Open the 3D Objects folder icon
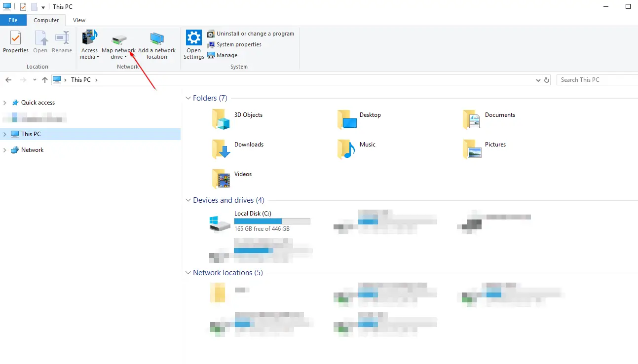The image size is (638, 364). pos(221,119)
